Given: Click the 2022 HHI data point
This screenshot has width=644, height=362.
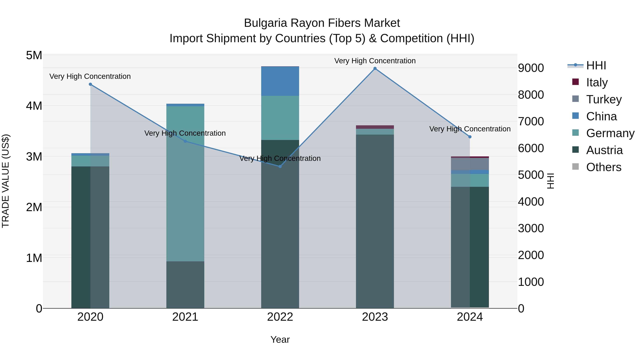Looking at the screenshot, I should click(280, 166).
